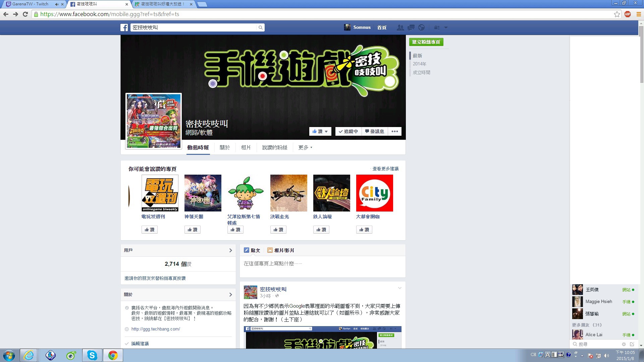Viewport: 644px width, 362px height.
Task: Toggle the 追蹤中 following button
Action: [348, 131]
